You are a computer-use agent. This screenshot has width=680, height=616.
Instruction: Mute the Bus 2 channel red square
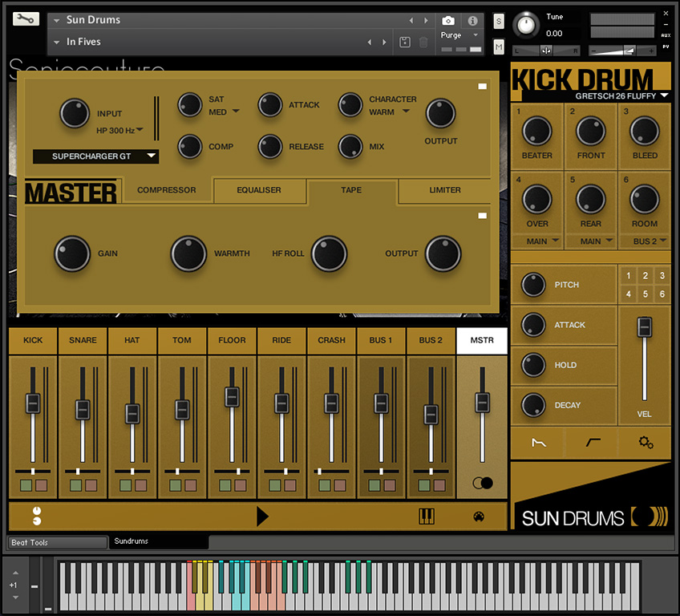439,485
